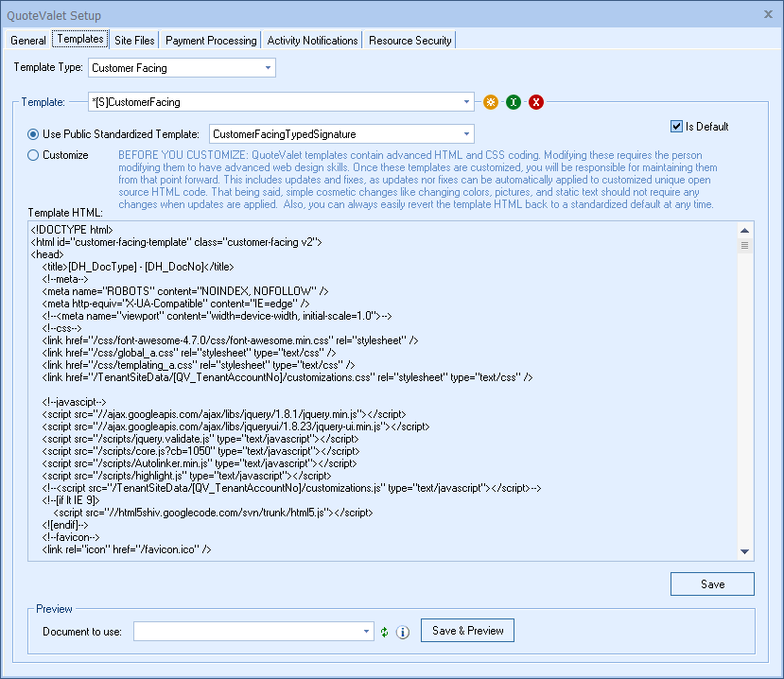The height and width of the screenshot is (679, 784).
Task: Click the Autolinker.min.js script line
Action: click(x=200, y=463)
